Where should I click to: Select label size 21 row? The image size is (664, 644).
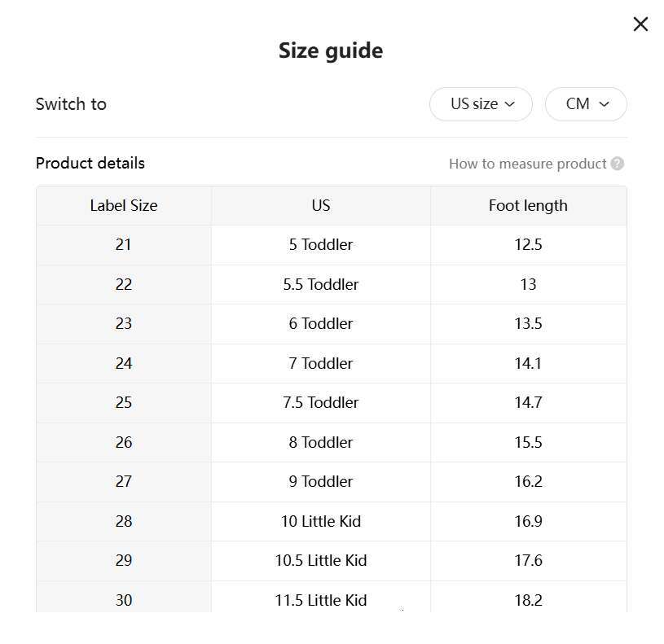(124, 245)
